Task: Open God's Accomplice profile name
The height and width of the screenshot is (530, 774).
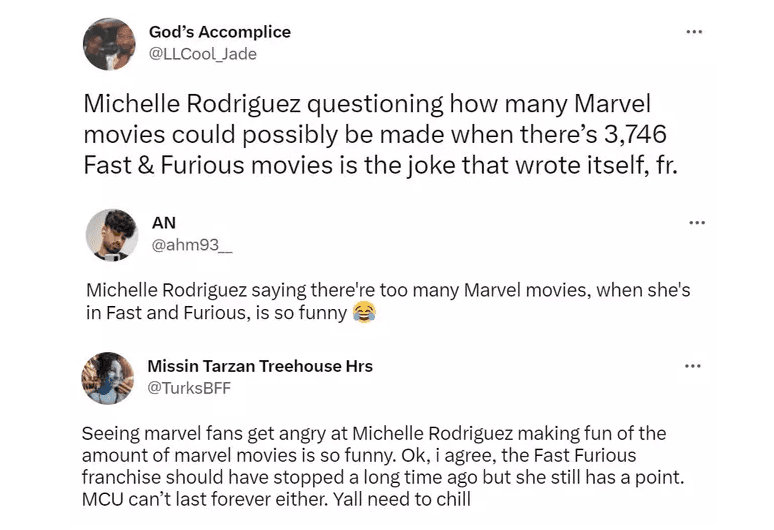Action: (x=219, y=32)
